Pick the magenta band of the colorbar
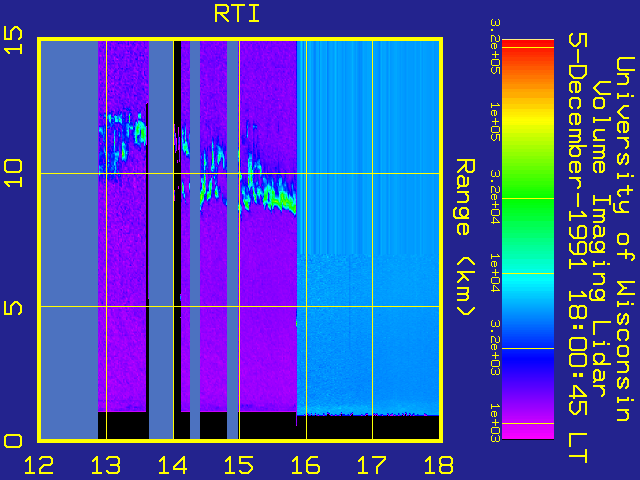The image size is (640, 480). pos(528,432)
